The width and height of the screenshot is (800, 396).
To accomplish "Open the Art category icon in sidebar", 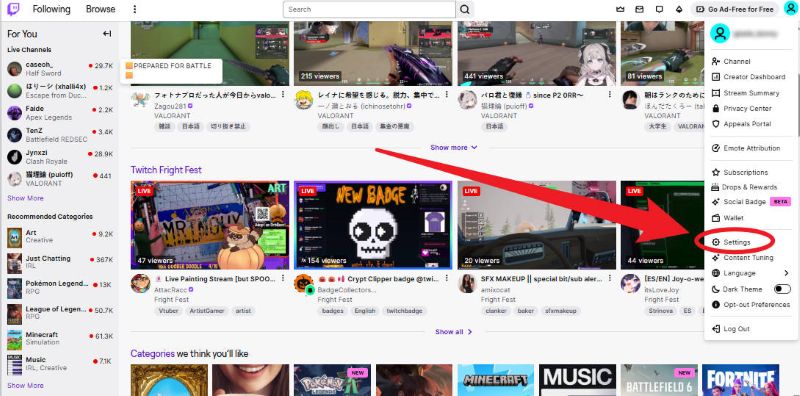I will [14, 238].
